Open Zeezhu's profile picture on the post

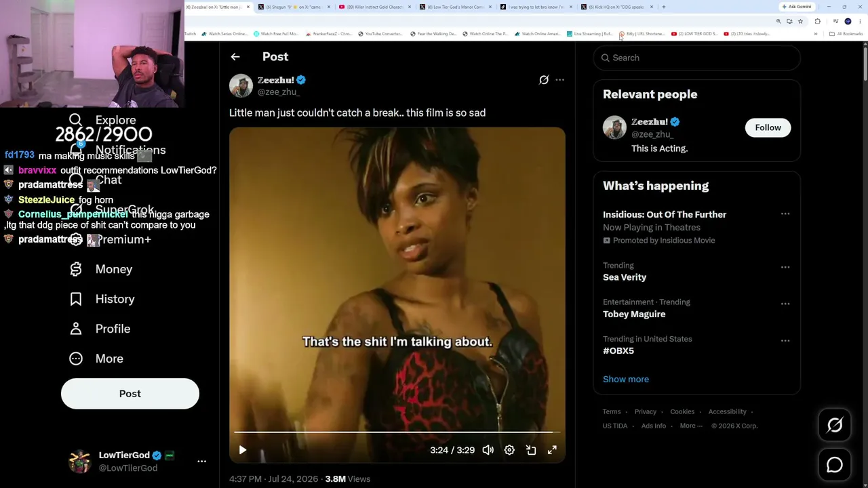tap(241, 85)
